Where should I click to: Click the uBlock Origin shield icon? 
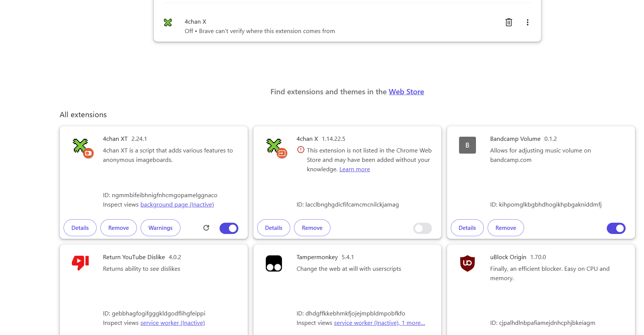467,263
